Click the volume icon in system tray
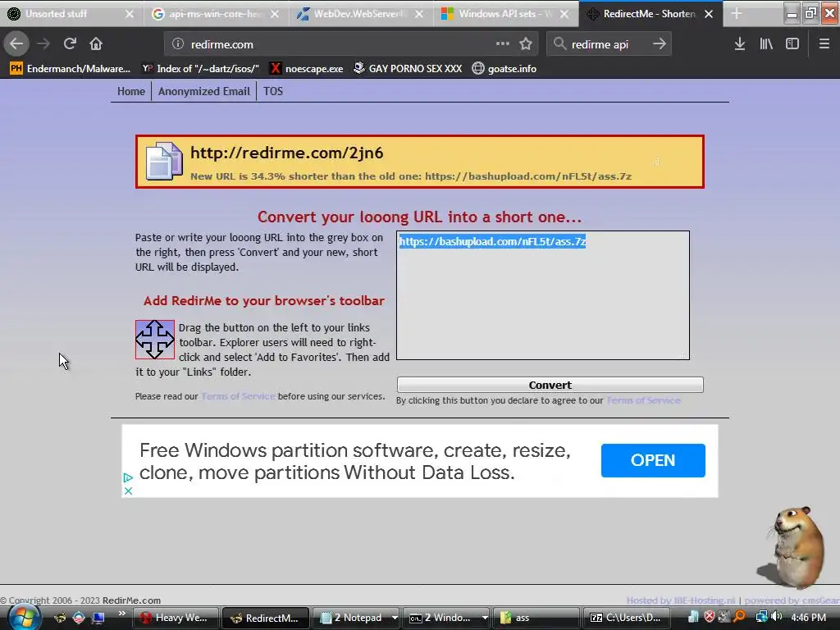Viewport: 840px width, 630px height. (x=776, y=617)
